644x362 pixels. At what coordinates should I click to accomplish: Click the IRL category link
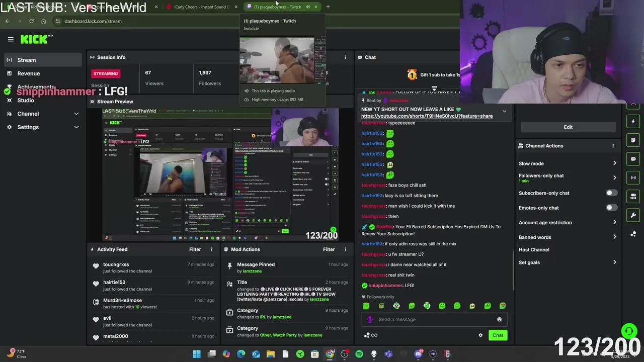coord(263,317)
